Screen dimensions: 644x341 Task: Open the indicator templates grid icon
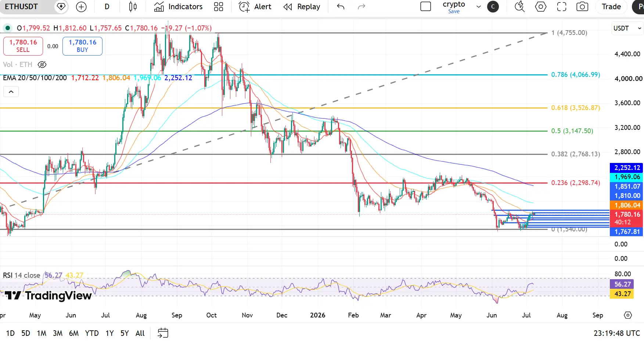click(x=219, y=7)
